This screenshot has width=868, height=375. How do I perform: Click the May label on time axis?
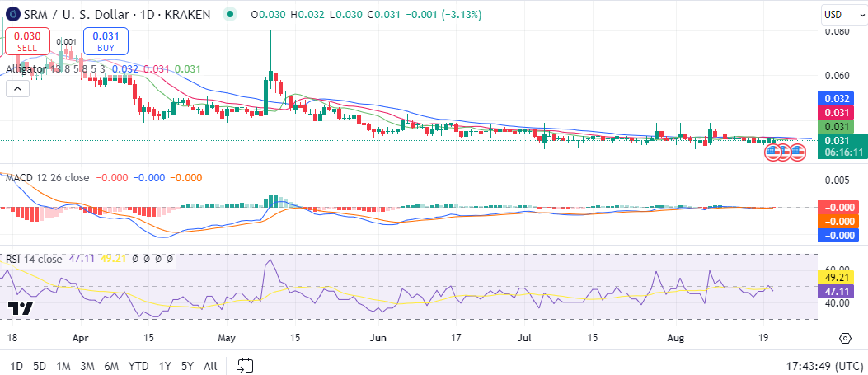click(228, 337)
